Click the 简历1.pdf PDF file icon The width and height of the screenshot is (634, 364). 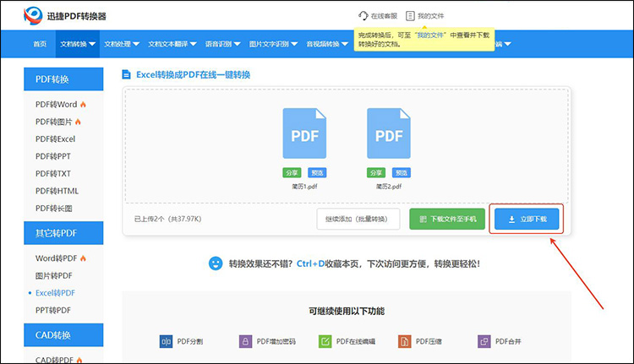tap(304, 133)
